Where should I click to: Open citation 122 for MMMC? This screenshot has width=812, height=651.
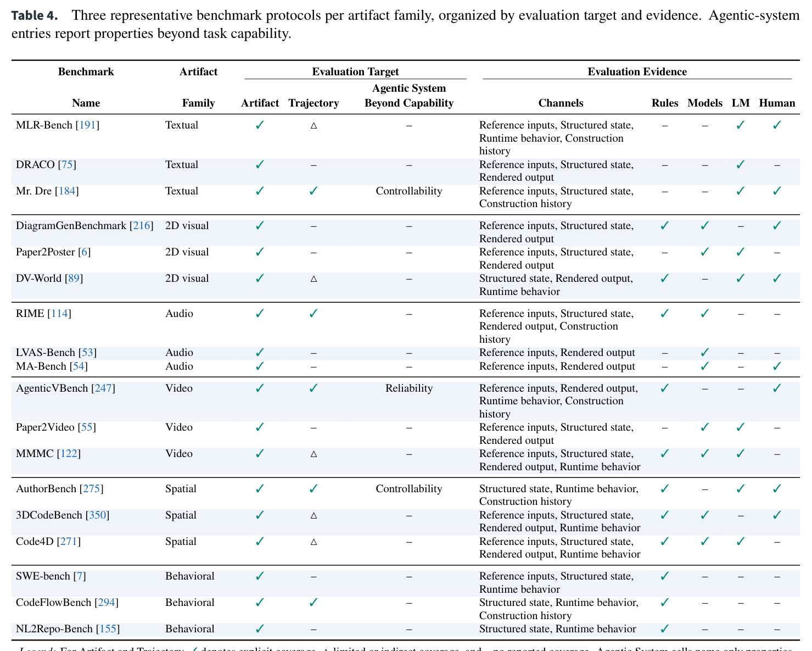tap(69, 454)
